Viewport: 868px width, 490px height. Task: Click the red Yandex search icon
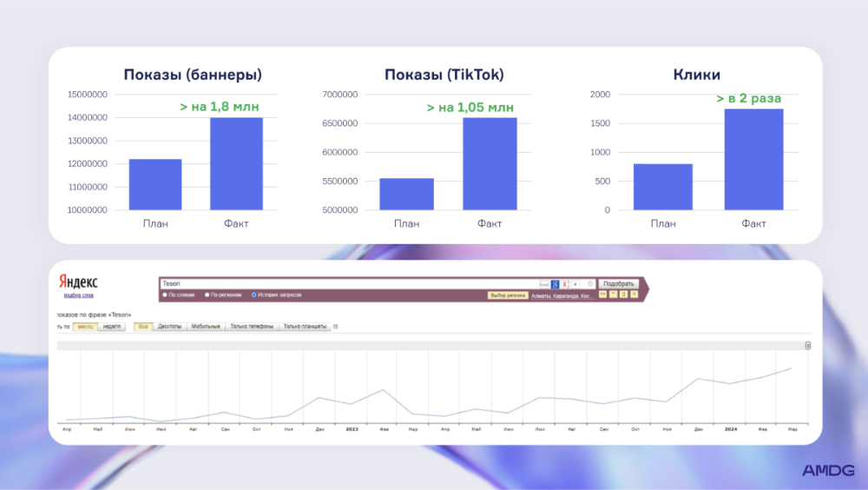pyautogui.click(x=565, y=284)
